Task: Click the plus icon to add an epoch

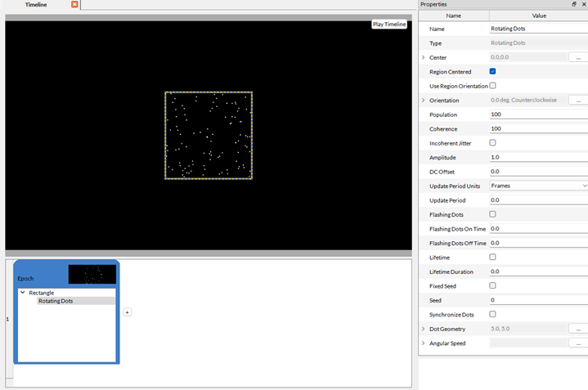Action: pos(127,312)
